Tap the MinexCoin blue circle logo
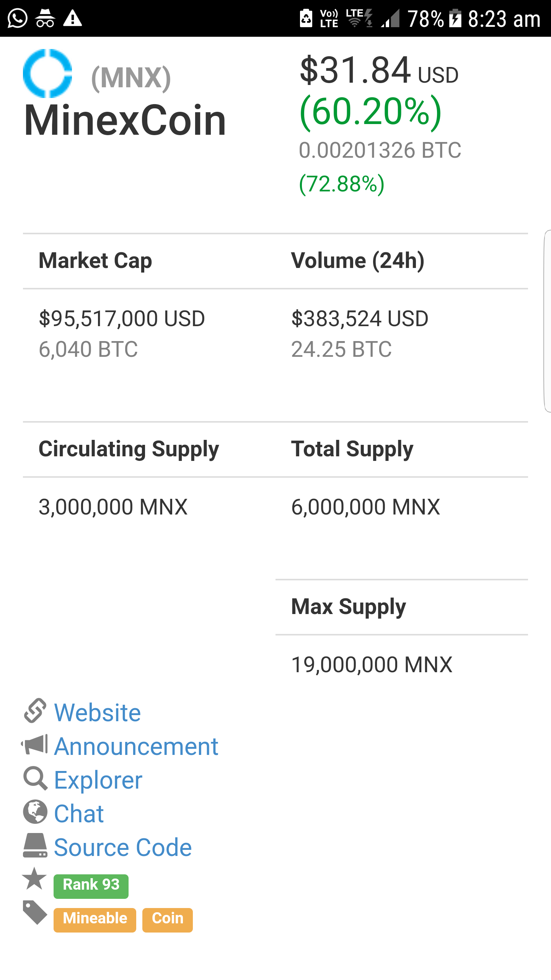The width and height of the screenshot is (551, 980). pos(47,73)
